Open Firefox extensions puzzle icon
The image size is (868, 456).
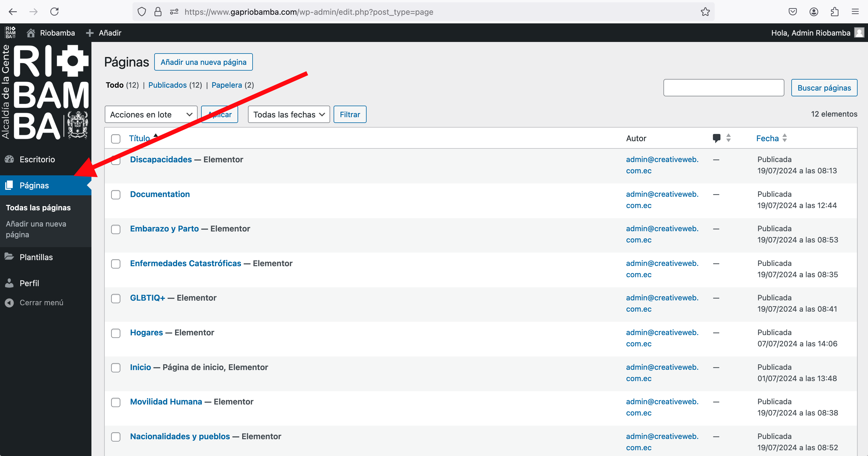pos(834,12)
